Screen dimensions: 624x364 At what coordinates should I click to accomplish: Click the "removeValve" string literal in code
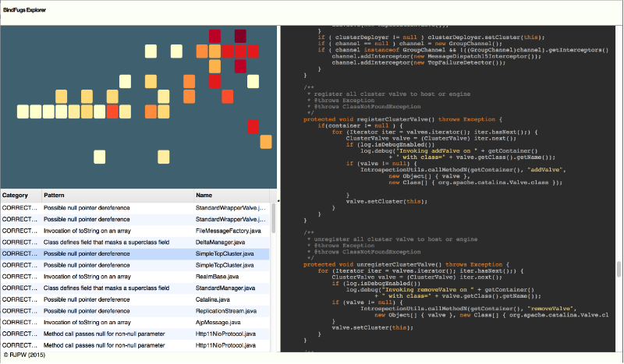[x=551, y=309]
